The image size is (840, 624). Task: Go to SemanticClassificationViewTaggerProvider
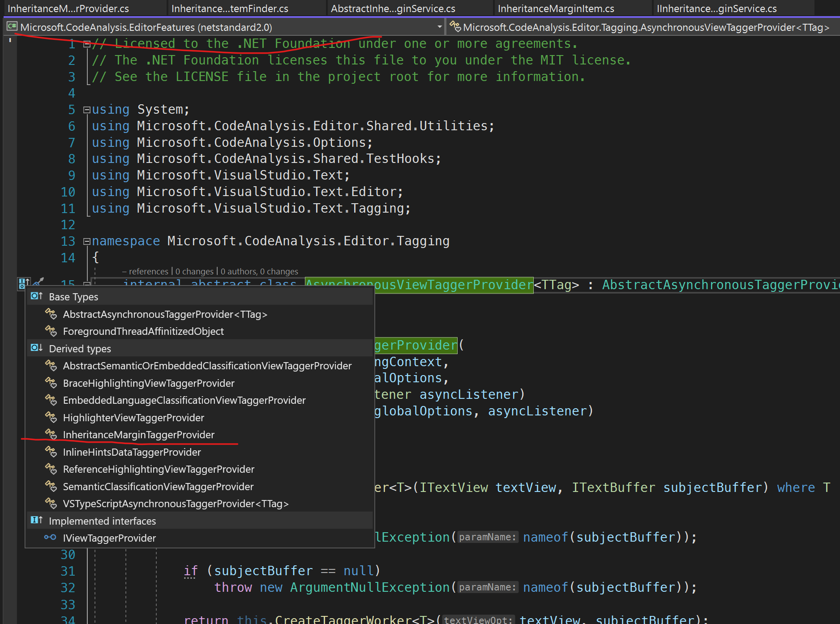pyautogui.click(x=158, y=487)
